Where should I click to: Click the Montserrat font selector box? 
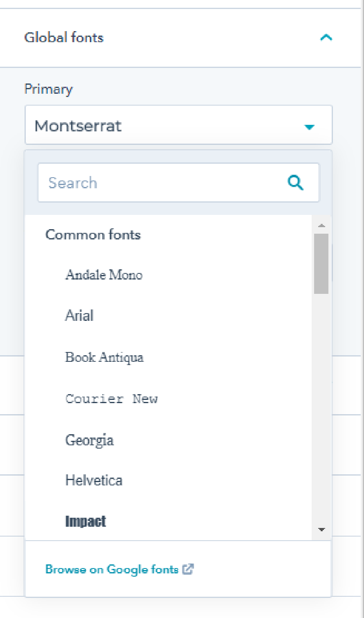(164, 125)
